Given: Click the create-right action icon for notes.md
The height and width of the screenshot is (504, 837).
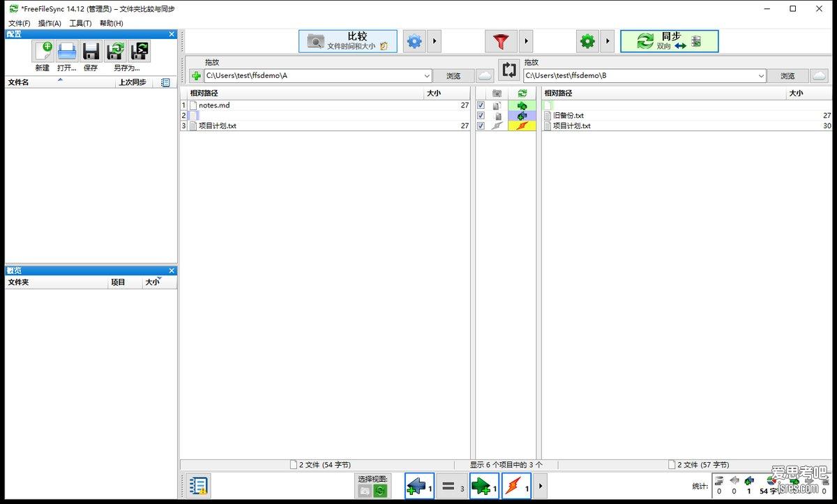Looking at the screenshot, I should click(522, 105).
